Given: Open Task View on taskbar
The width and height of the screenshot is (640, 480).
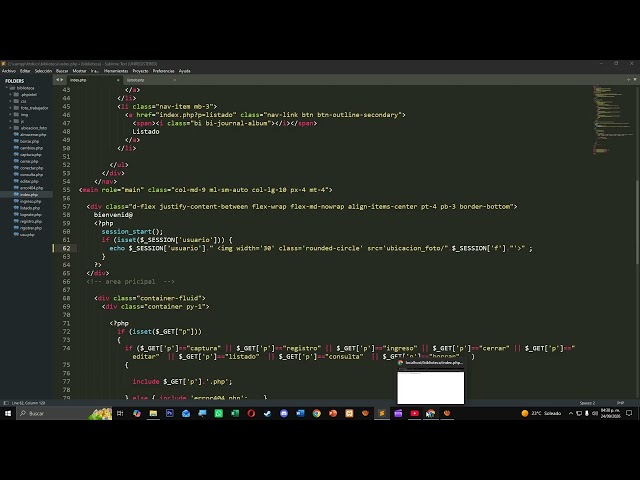Looking at the screenshot, I should click(120, 413).
